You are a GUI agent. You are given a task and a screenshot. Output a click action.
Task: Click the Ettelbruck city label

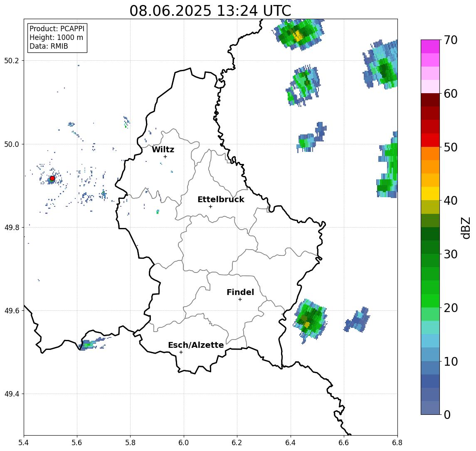(x=221, y=199)
